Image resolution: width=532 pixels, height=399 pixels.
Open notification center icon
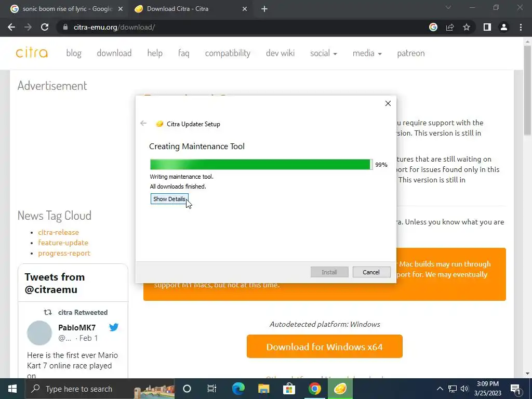click(x=516, y=389)
